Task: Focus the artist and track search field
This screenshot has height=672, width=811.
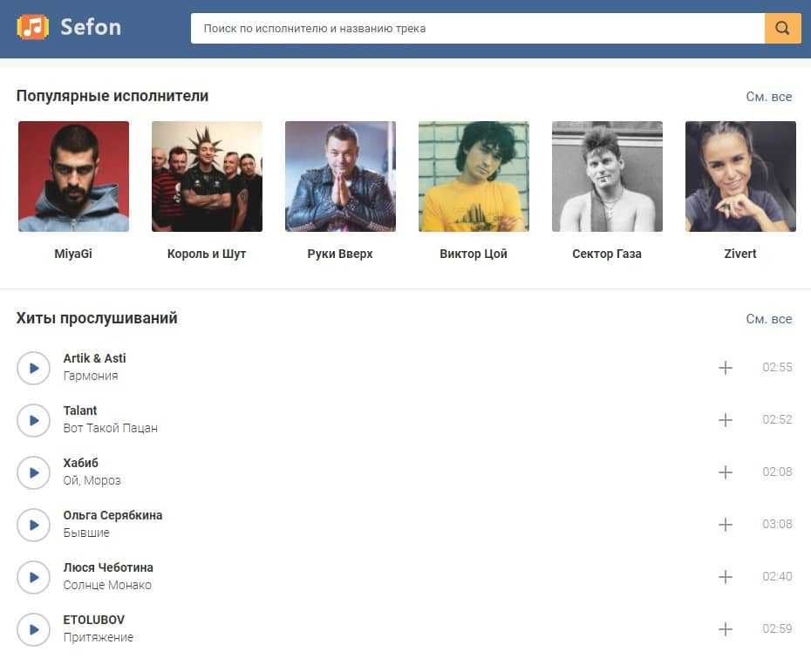Action: [476, 28]
